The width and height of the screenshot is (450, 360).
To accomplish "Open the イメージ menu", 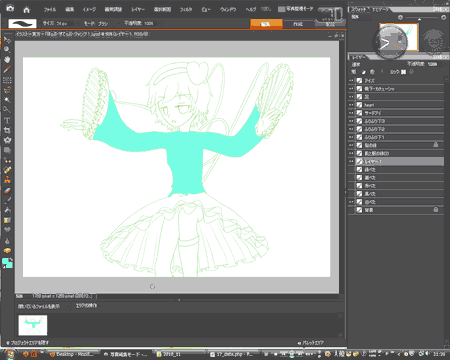I will click(89, 9).
